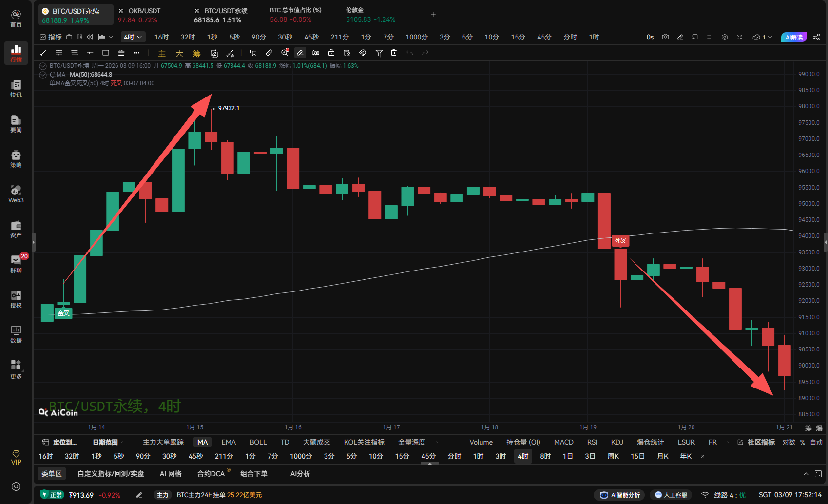Collapse the BTC/USDT永续 legend chevron
Image resolution: width=828 pixels, height=504 pixels.
(x=43, y=66)
